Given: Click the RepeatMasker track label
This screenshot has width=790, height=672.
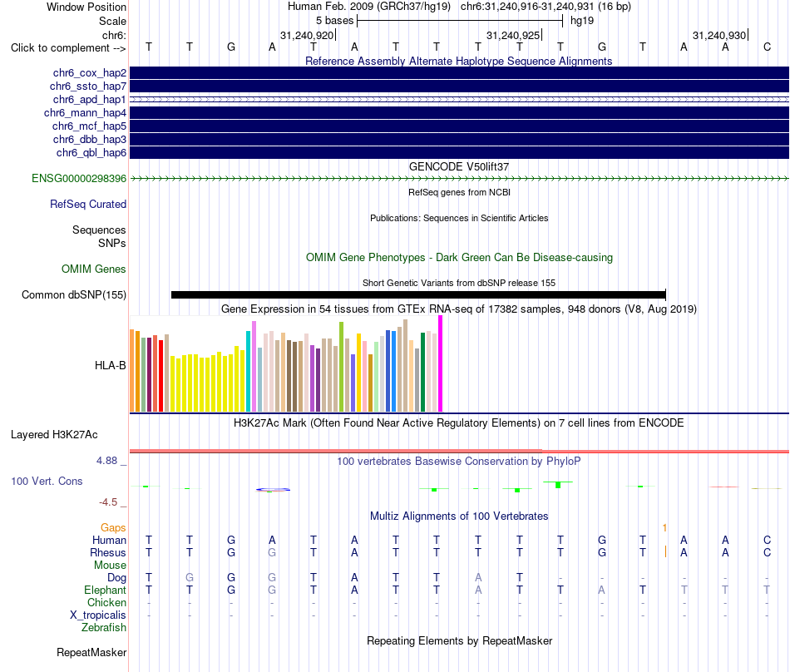Looking at the screenshot, I should (x=91, y=652).
